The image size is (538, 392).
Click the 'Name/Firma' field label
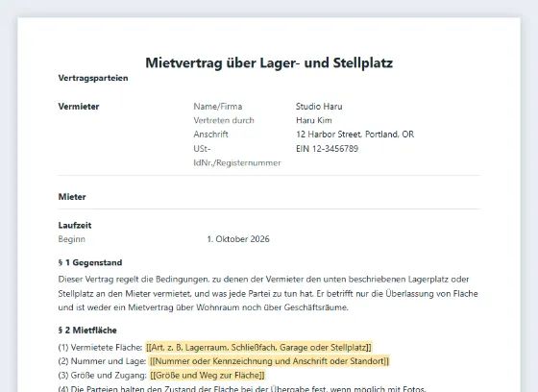point(218,107)
